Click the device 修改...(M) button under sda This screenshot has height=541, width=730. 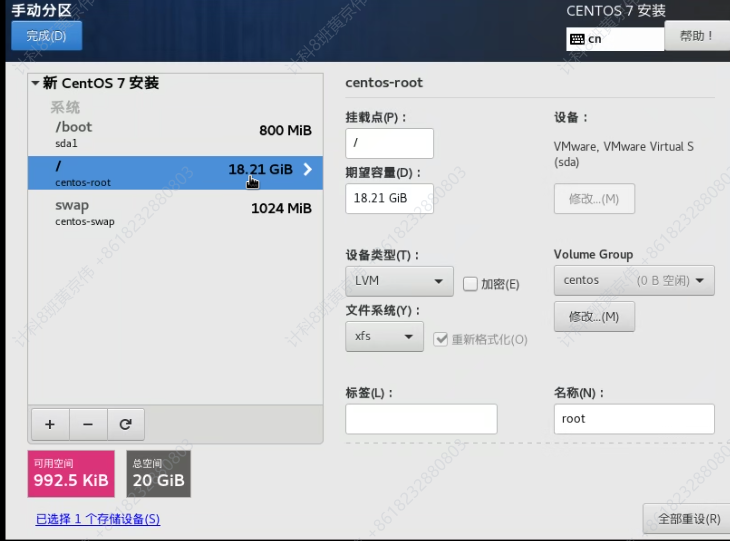coord(594,199)
